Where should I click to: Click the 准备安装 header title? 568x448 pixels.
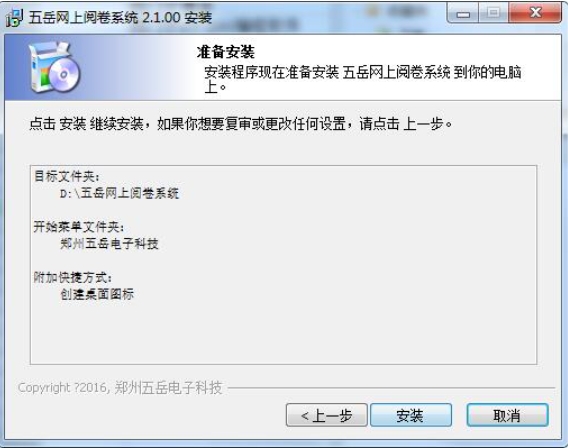click(226, 52)
